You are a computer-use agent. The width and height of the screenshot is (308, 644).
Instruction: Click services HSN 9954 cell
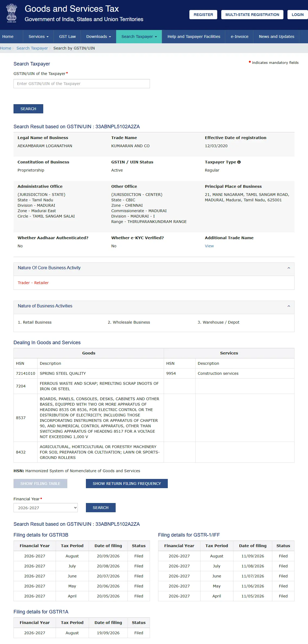(x=179, y=373)
